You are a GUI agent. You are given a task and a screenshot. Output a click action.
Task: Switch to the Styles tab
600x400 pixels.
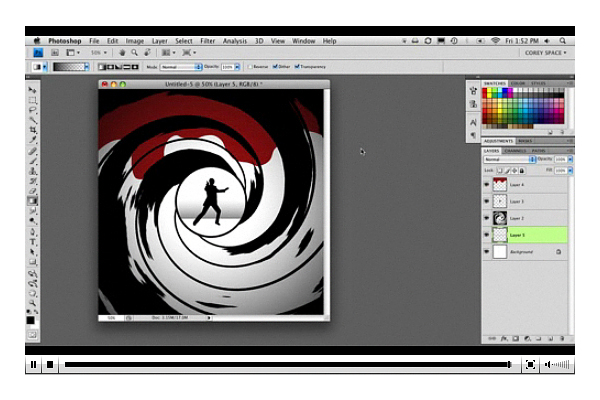(538, 83)
